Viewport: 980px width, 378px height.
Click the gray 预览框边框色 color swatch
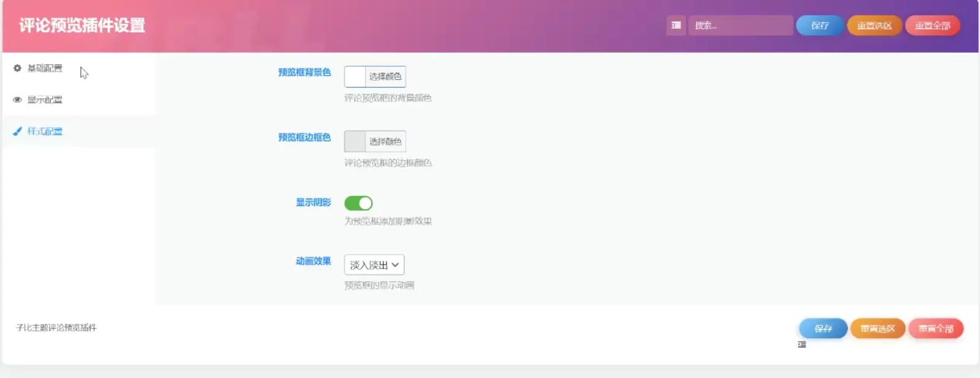click(355, 142)
